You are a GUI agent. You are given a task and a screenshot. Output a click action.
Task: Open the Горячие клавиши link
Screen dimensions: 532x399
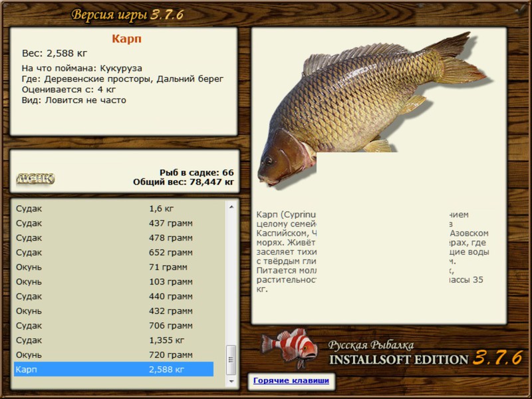[x=291, y=380]
